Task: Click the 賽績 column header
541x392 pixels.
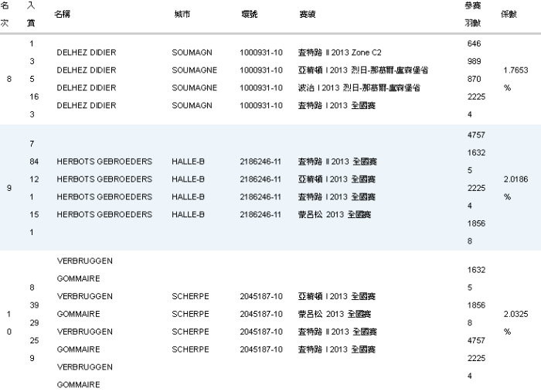Action: 306,15
